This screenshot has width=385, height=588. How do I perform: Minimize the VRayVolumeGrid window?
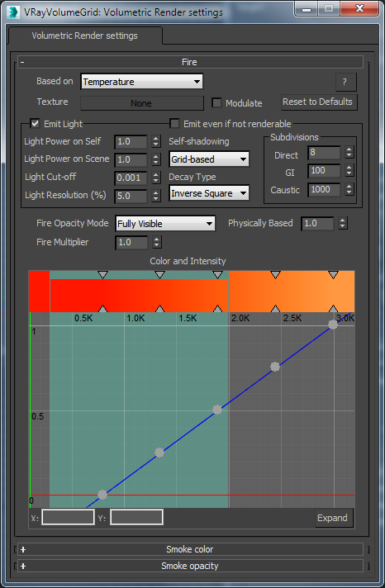coord(307,8)
